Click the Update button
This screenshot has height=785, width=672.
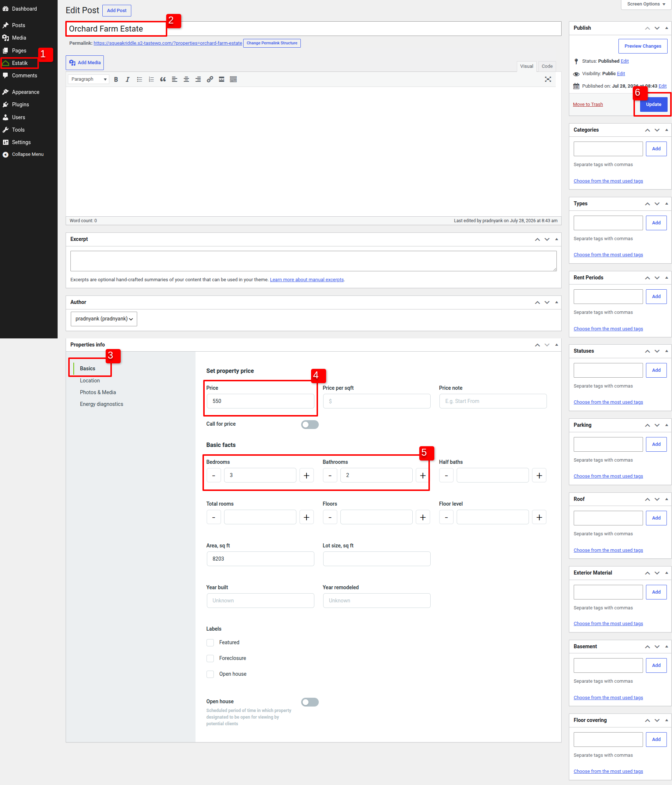pos(653,104)
